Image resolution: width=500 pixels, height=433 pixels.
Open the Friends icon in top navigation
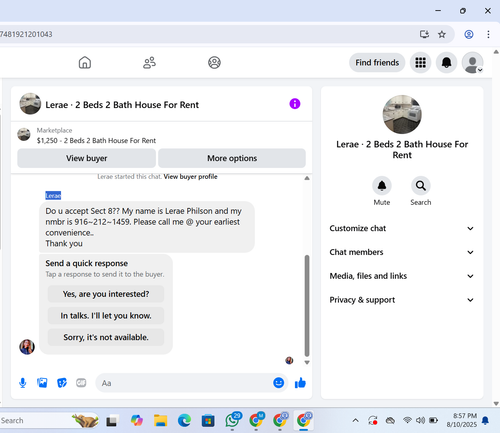click(149, 62)
